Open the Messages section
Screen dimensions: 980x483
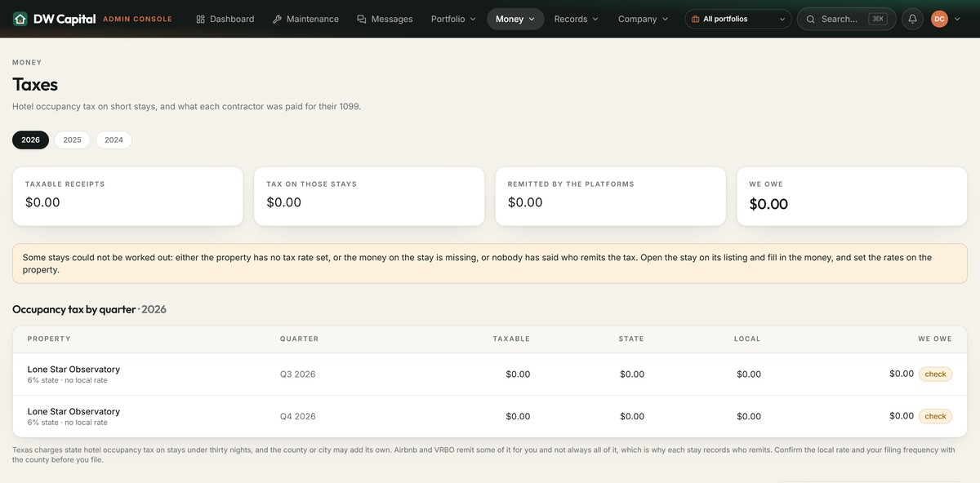point(385,19)
